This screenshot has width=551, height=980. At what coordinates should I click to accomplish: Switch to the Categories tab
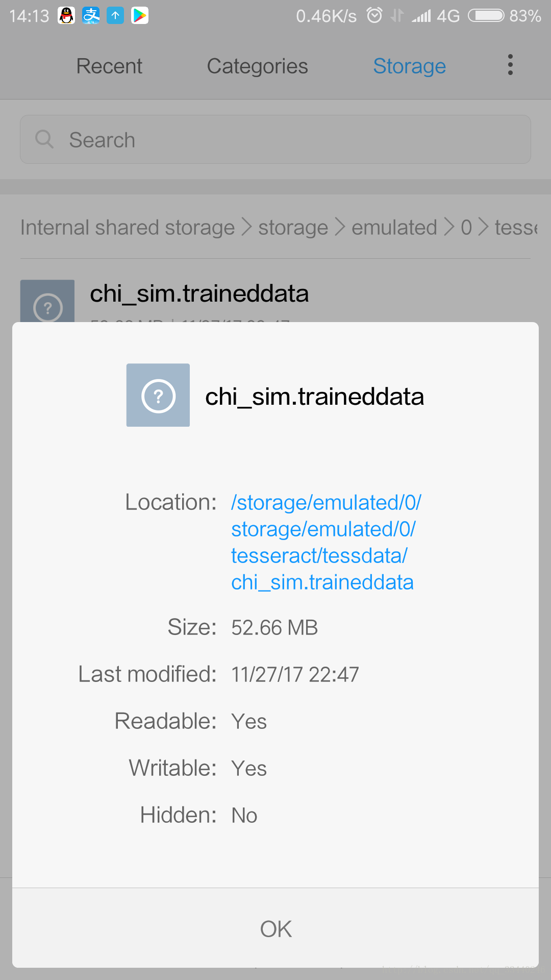[257, 66]
